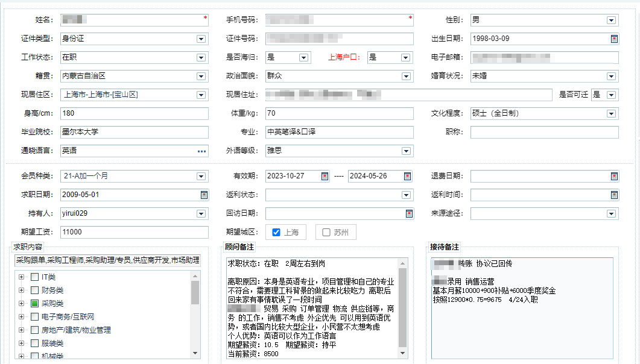
Task: Open the 婚育状况 dropdown showing 未婚
Action: point(611,76)
